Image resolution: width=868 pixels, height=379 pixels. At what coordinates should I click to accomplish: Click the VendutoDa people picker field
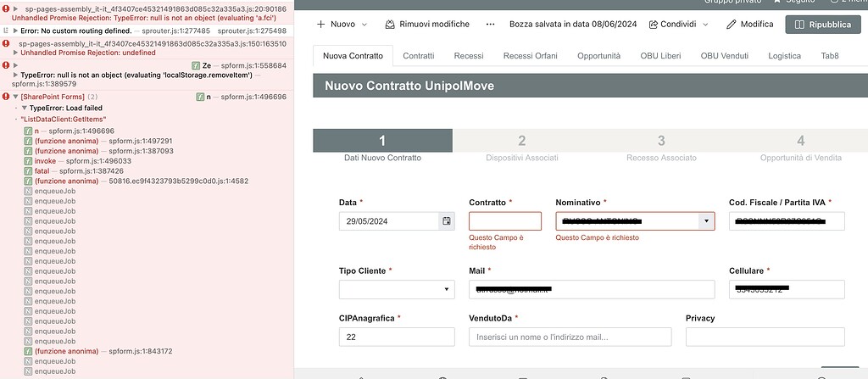pyautogui.click(x=570, y=337)
